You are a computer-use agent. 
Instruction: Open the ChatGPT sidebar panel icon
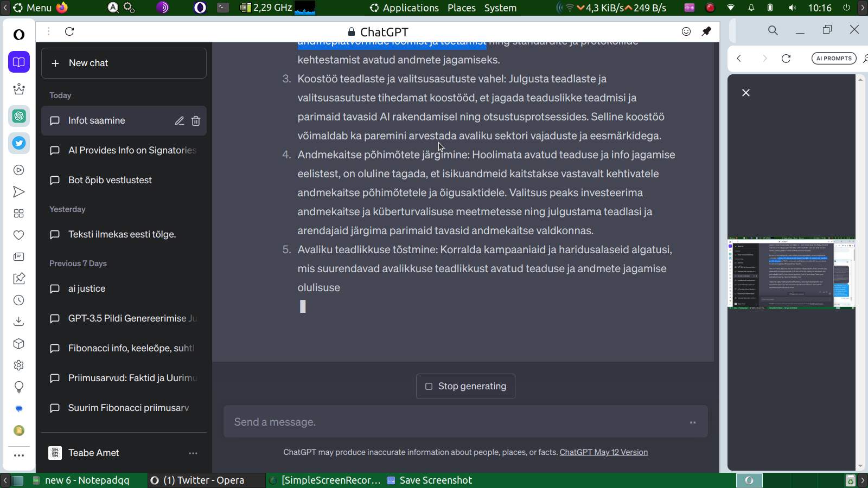tap(19, 116)
